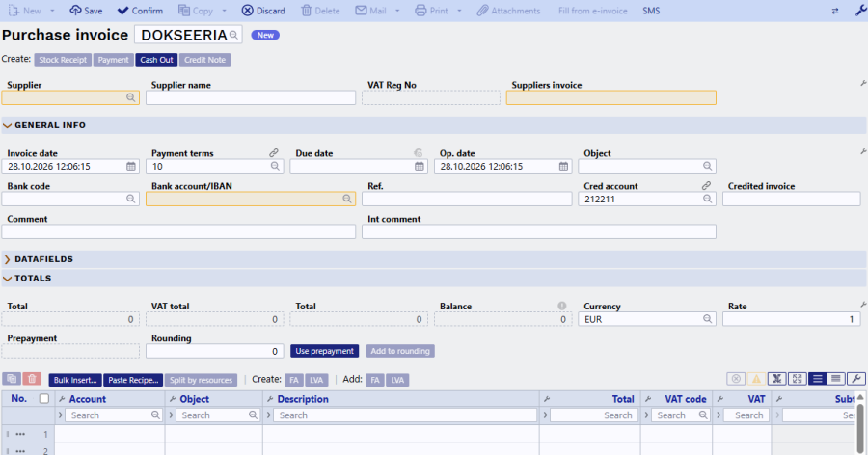The width and height of the screenshot is (868, 455).
Task: Click the Create FA button
Action: (x=294, y=380)
